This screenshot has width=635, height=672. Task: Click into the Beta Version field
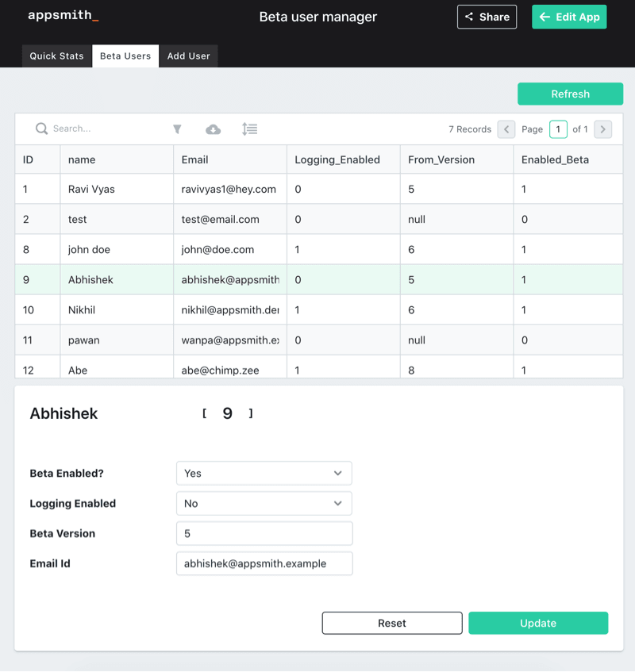tap(264, 533)
